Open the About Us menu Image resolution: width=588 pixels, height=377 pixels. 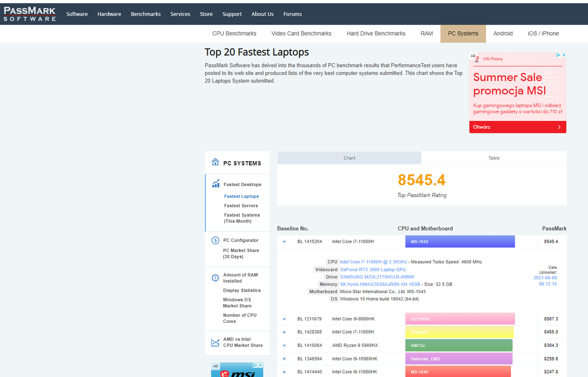[x=263, y=14]
